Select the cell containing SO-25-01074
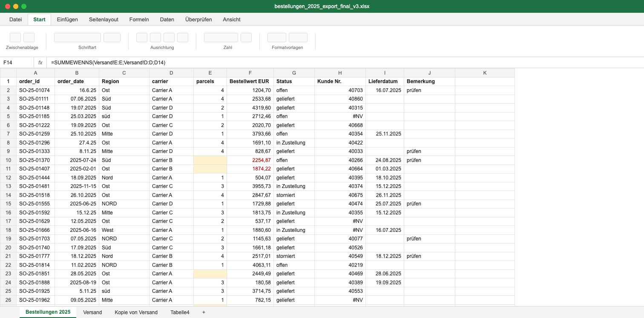This screenshot has width=644, height=318. coord(35,90)
